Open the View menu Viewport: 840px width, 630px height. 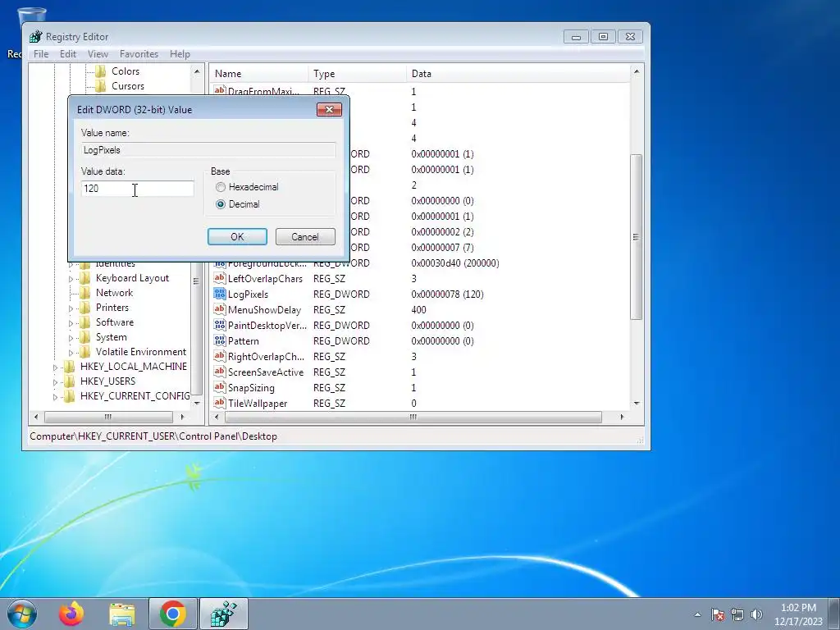coord(98,54)
